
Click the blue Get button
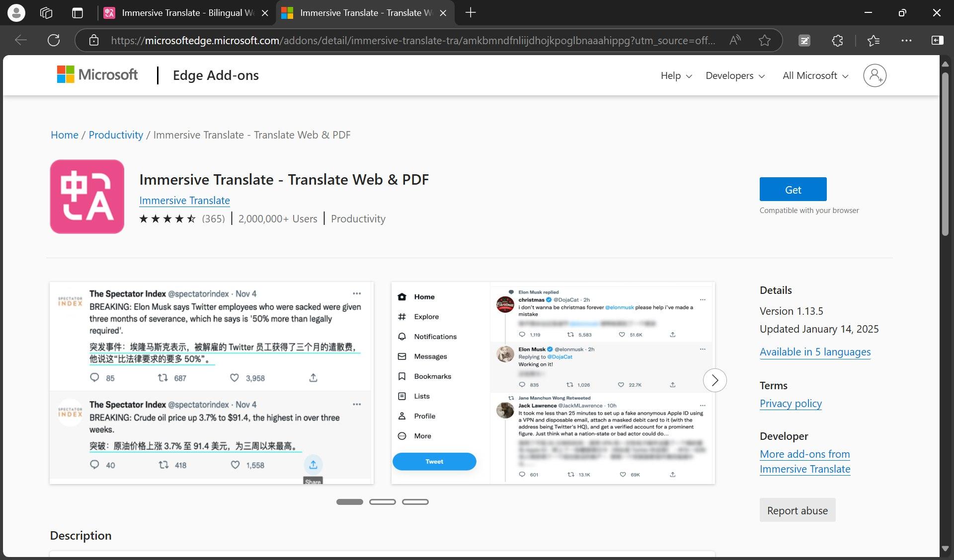pos(793,190)
